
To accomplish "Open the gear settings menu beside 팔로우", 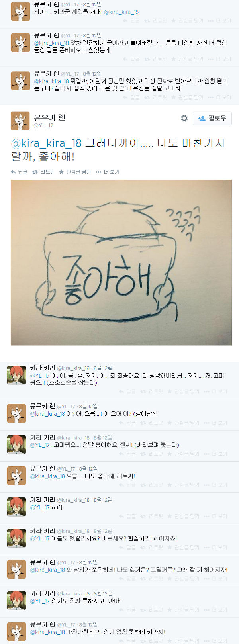I will tap(184, 118).
